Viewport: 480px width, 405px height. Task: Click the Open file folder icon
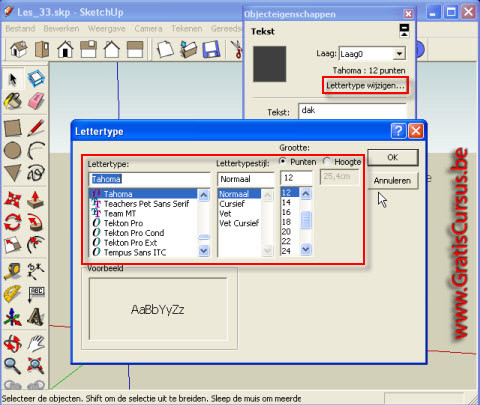[x=189, y=49]
